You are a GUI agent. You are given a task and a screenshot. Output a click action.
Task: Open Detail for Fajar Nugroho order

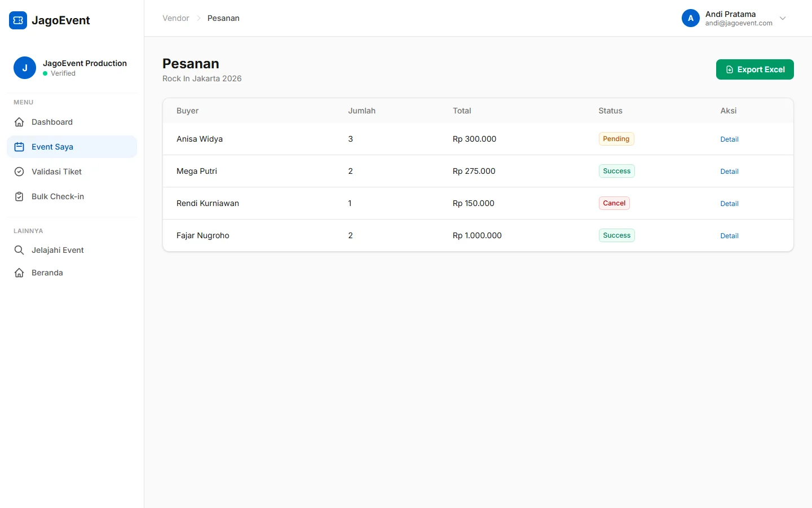click(729, 236)
